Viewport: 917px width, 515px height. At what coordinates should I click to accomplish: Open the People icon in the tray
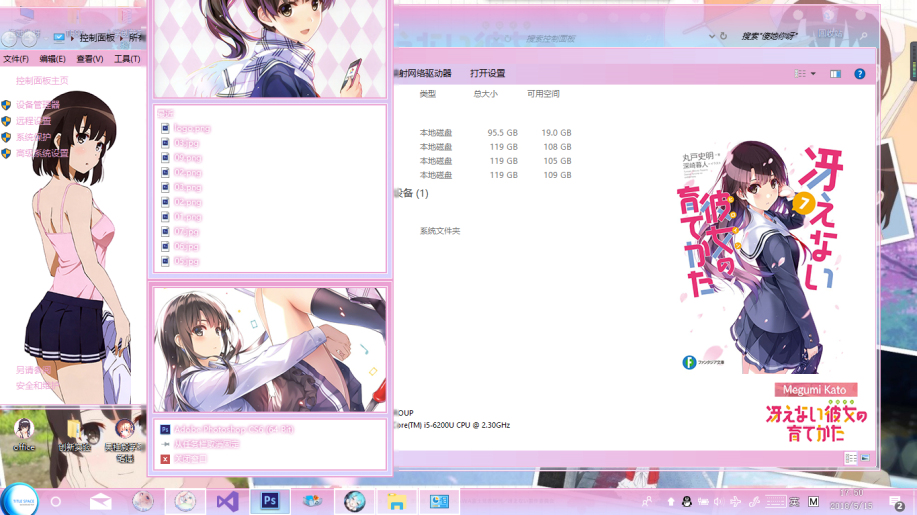click(x=647, y=502)
